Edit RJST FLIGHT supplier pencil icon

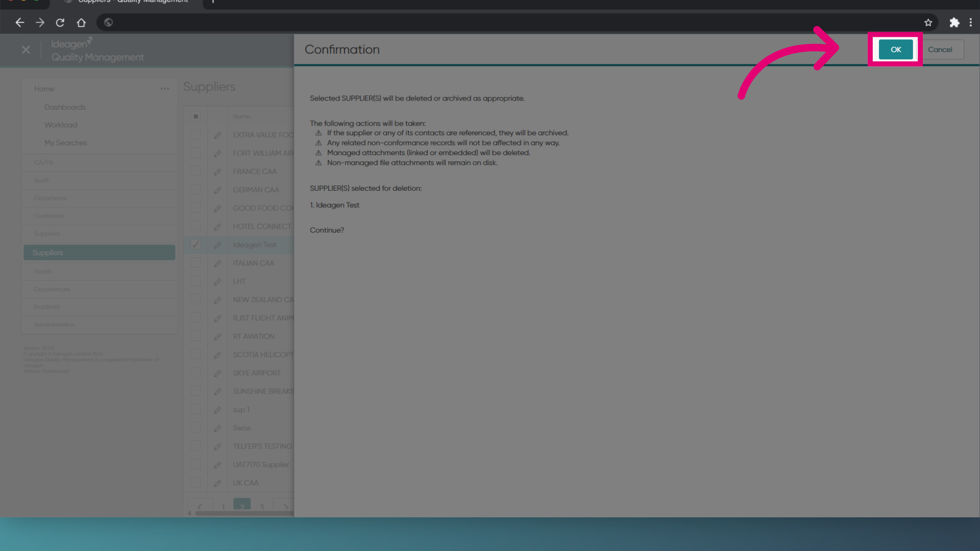tap(217, 318)
